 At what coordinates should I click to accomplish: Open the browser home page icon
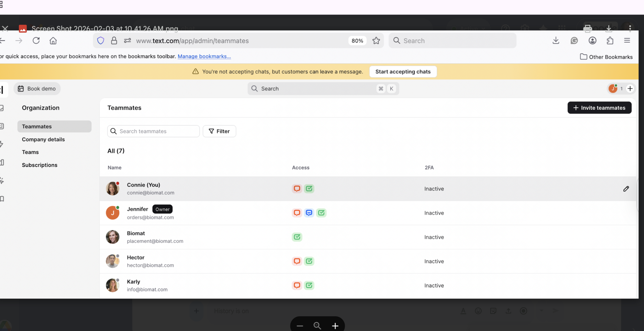[x=53, y=41]
